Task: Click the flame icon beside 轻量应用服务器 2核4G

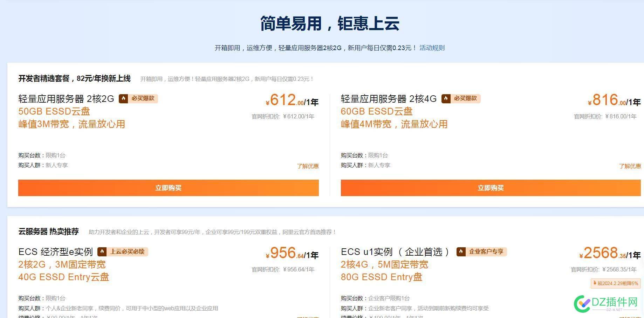Action: (x=446, y=99)
